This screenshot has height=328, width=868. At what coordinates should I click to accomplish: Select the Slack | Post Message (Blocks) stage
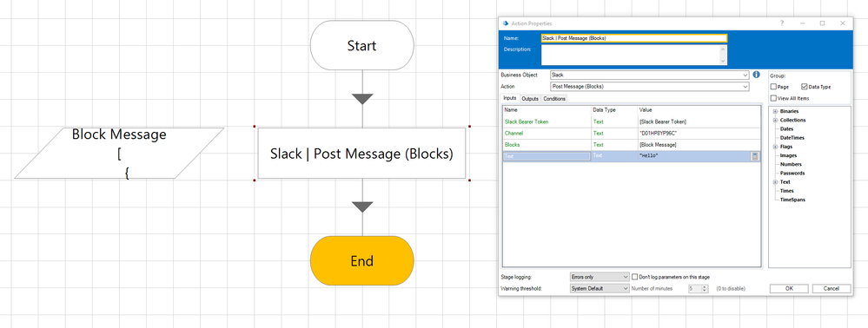pos(362,154)
